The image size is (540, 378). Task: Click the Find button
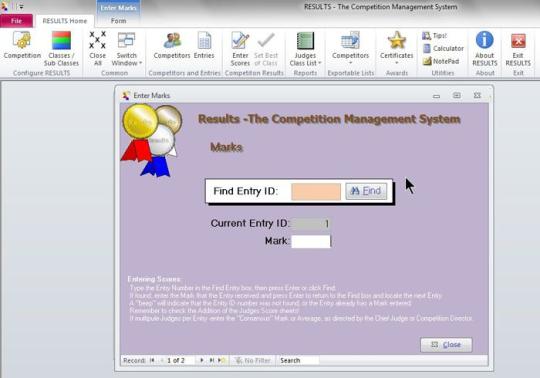(x=366, y=191)
